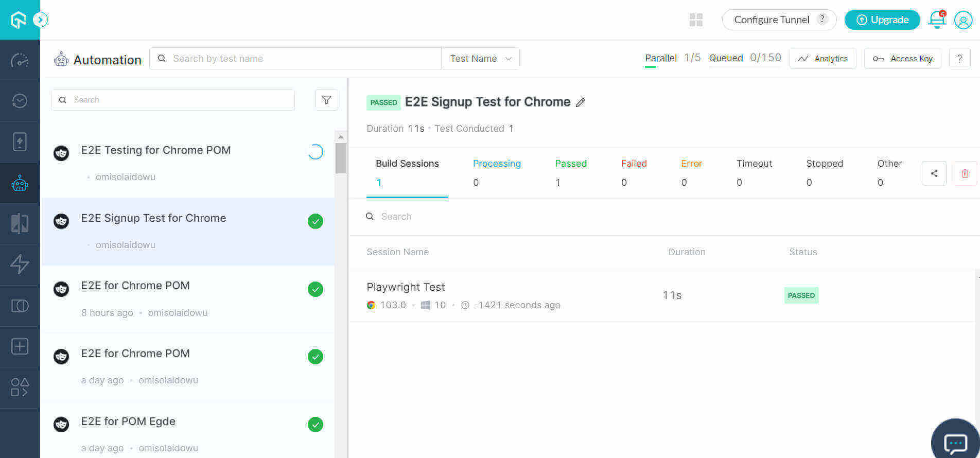The width and height of the screenshot is (980, 458).
Task: Expand the sidebar with arrow toggle
Action: pyautogui.click(x=40, y=20)
